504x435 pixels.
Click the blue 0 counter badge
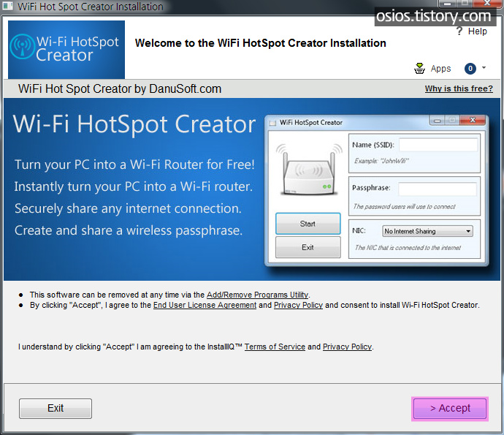[470, 68]
